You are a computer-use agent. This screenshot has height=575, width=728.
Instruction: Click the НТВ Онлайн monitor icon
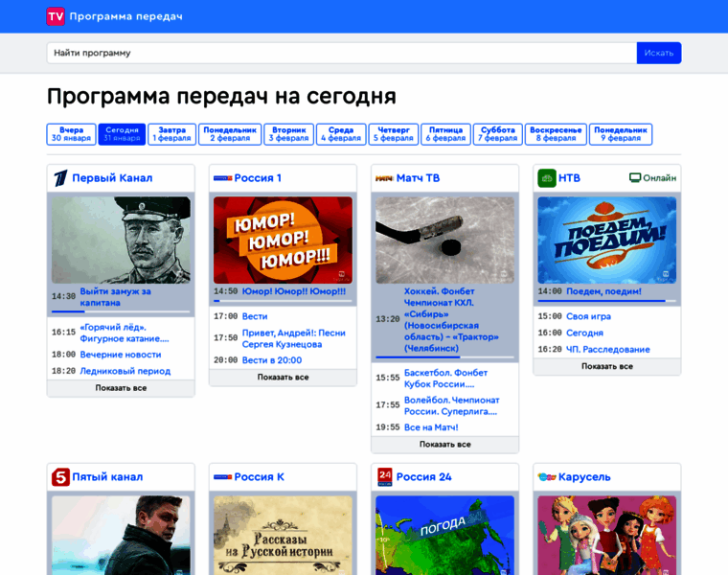pos(635,177)
